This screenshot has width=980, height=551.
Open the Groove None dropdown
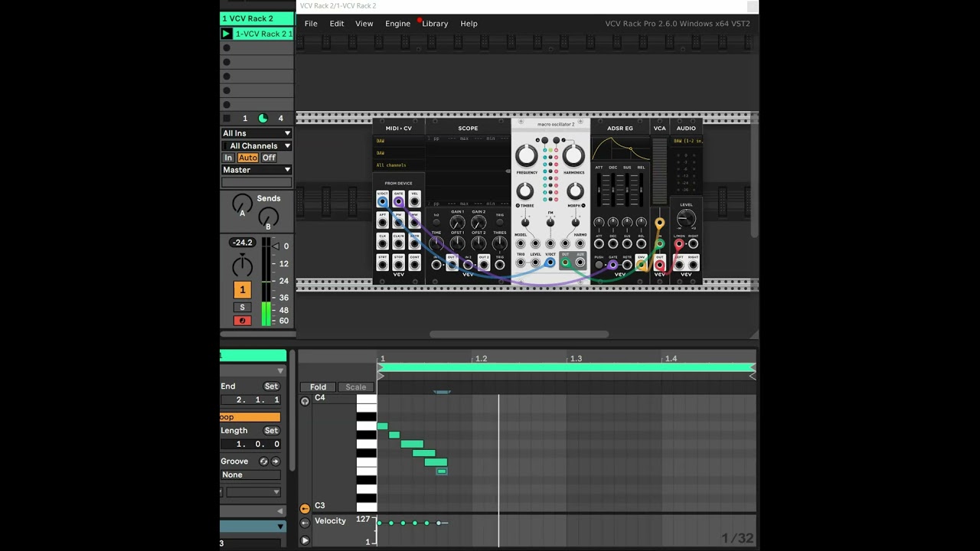[x=251, y=475]
